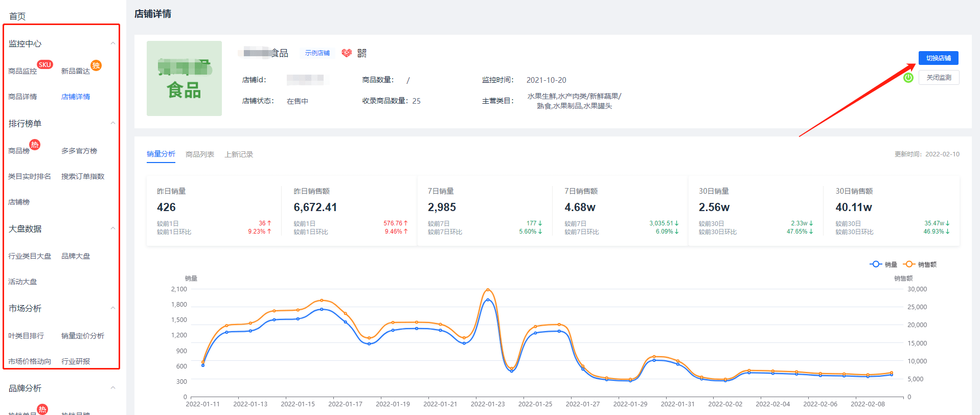Click the 2022-01-23 peak point on chart
This screenshot has width=980, height=415.
pos(488,290)
